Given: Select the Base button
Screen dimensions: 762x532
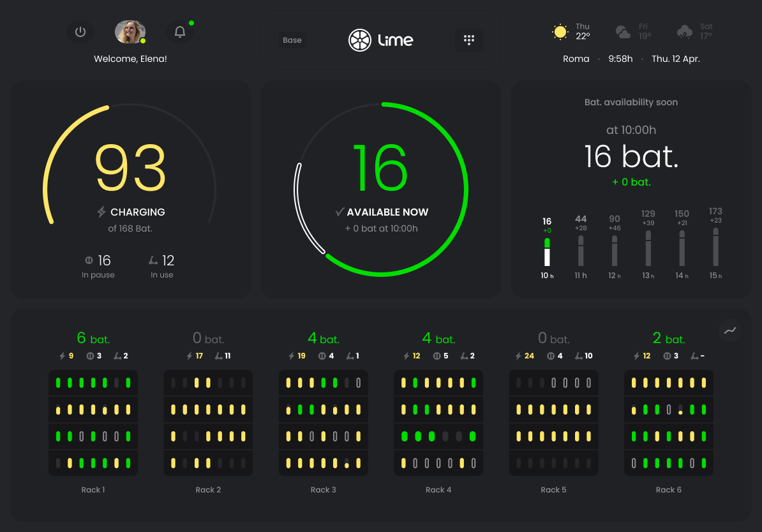Looking at the screenshot, I should point(292,40).
